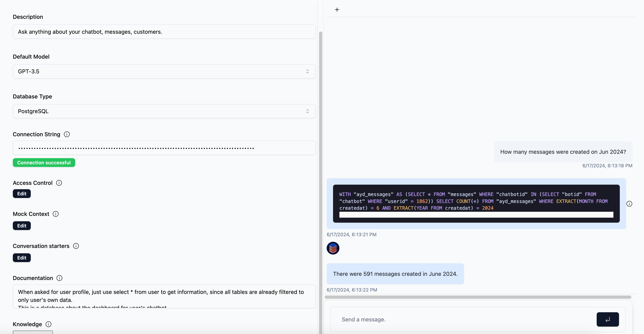644x334 pixels.
Task: Click info icon next to Connection String
Action: pos(67,134)
